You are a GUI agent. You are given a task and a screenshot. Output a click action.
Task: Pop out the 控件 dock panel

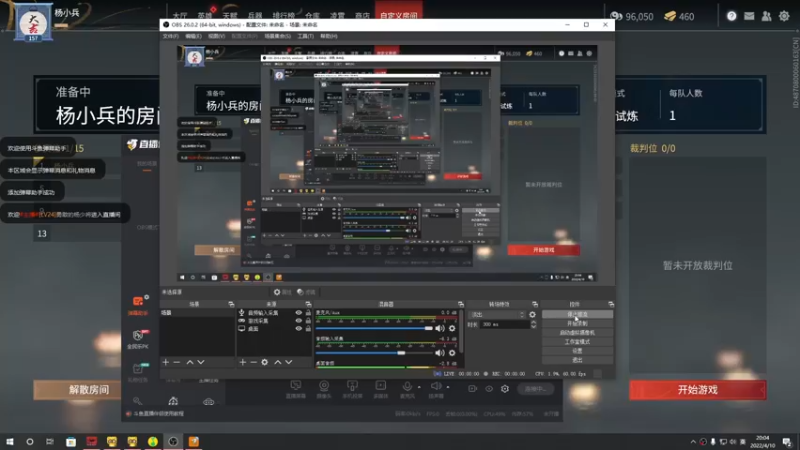click(611, 304)
